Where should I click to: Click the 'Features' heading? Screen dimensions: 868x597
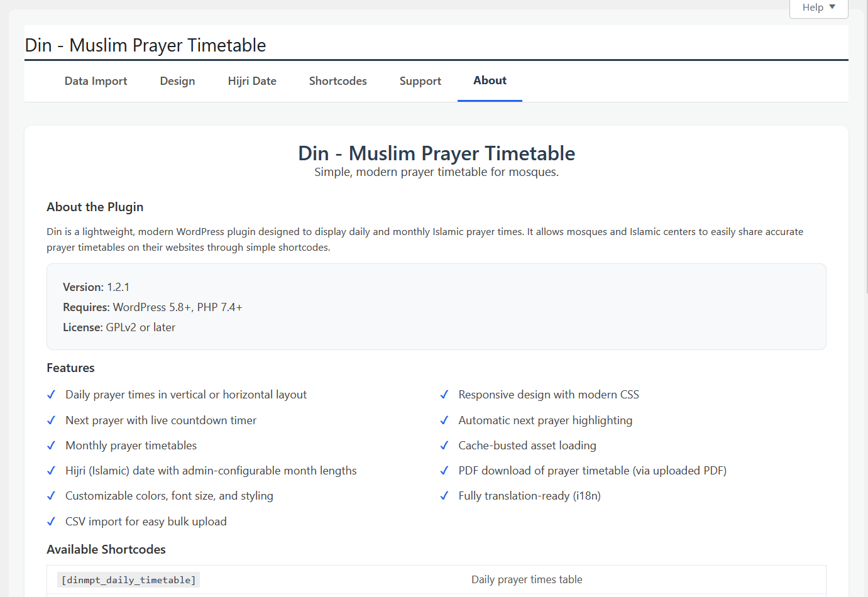point(70,368)
